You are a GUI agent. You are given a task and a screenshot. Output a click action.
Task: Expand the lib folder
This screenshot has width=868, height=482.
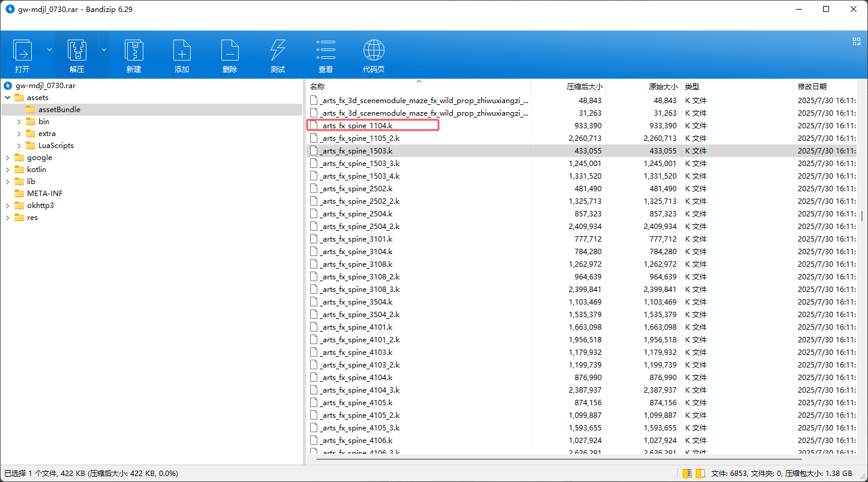(7, 182)
